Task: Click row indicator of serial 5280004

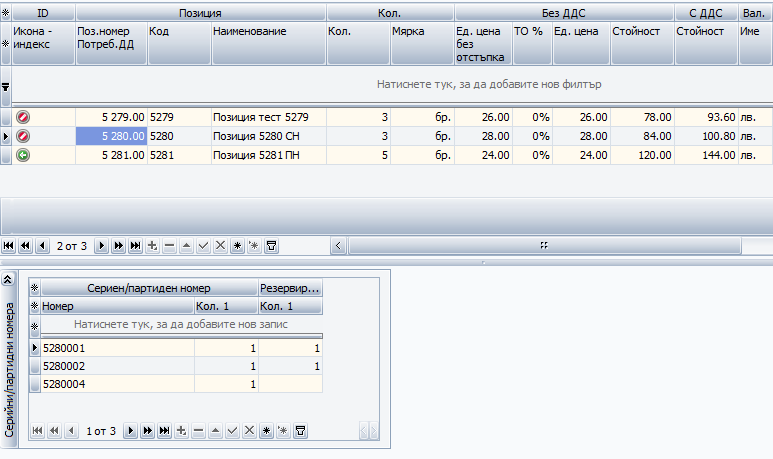Action: 35,384
